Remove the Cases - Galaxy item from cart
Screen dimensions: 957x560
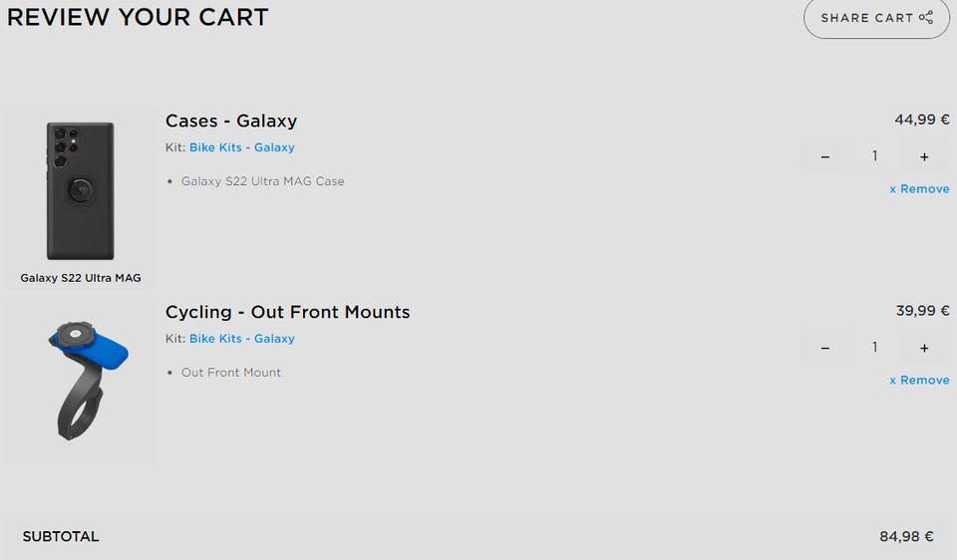pos(919,189)
